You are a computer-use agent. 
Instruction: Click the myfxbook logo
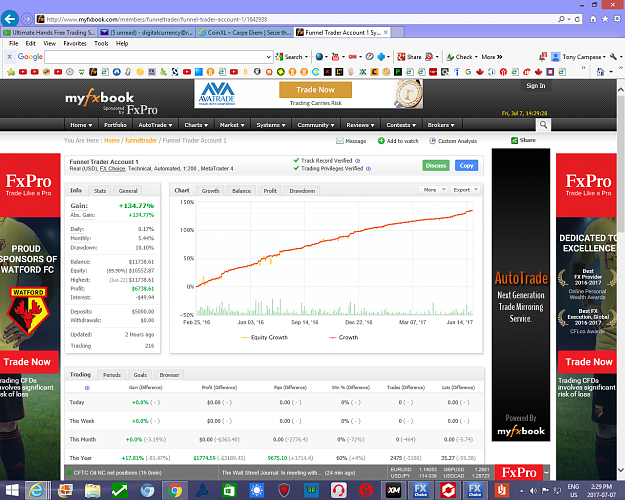(x=100, y=98)
